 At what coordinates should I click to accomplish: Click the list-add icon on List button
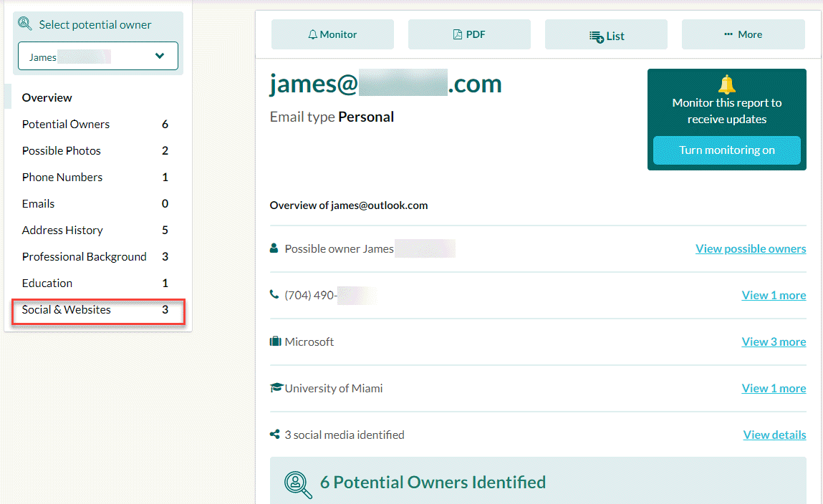point(596,37)
